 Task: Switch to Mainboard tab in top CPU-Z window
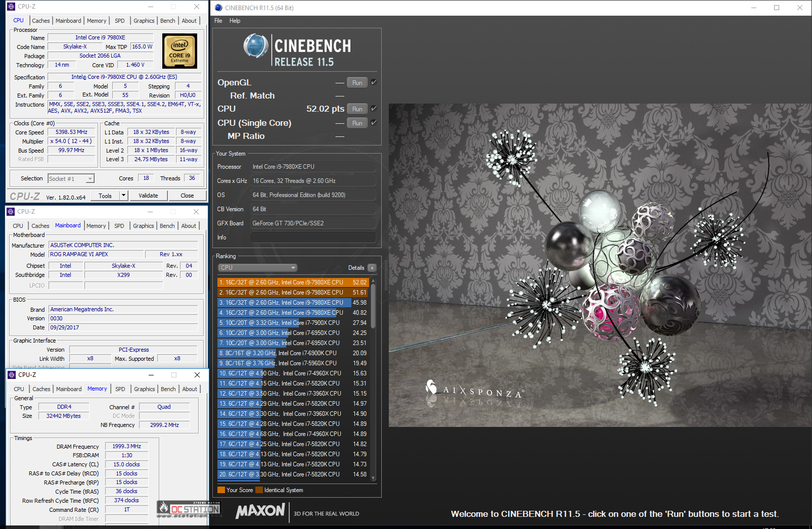(x=68, y=21)
